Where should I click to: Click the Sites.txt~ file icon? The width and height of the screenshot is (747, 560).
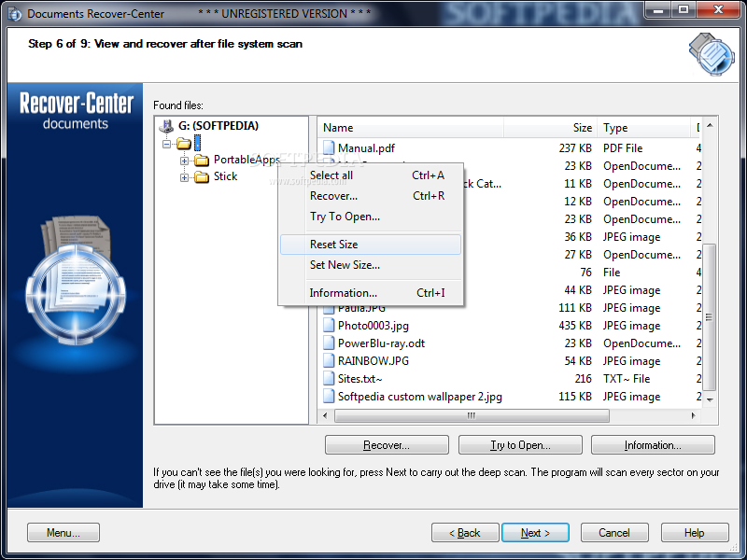pyautogui.click(x=329, y=379)
